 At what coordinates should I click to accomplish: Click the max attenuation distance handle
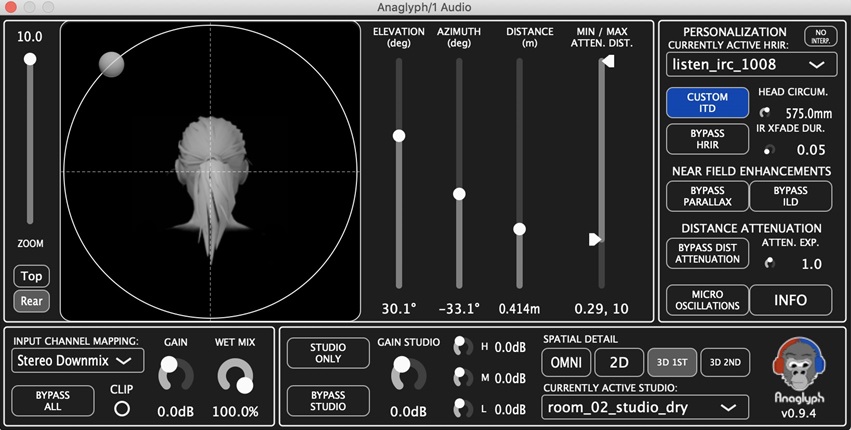[608, 61]
